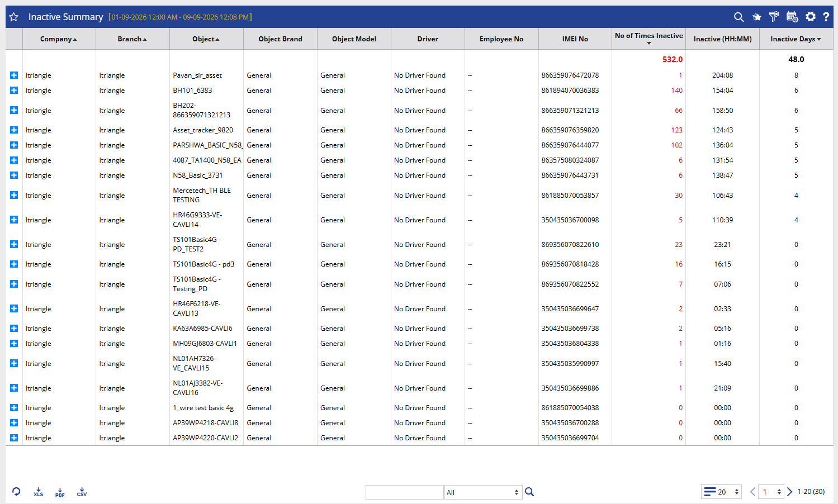Open the settings gear icon
The height and width of the screenshot is (504, 838).
[x=811, y=17]
